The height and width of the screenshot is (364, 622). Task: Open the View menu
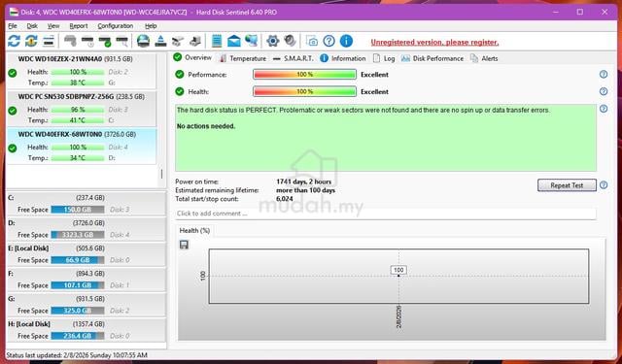(x=53, y=26)
